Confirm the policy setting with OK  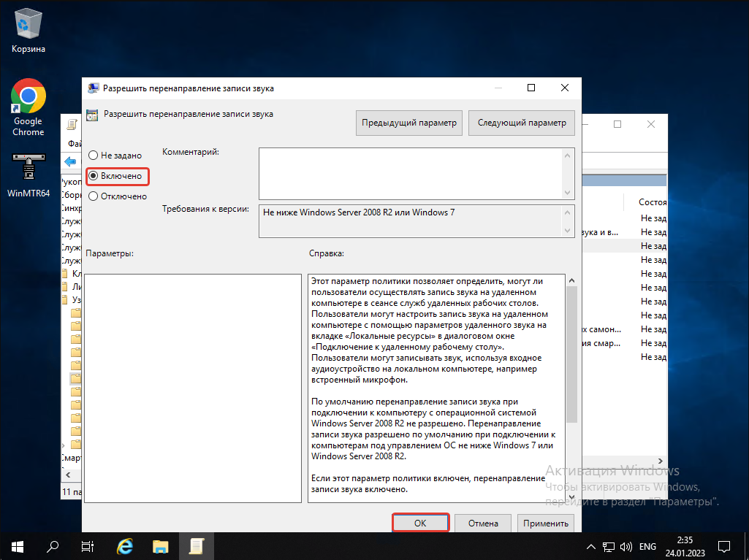(420, 523)
